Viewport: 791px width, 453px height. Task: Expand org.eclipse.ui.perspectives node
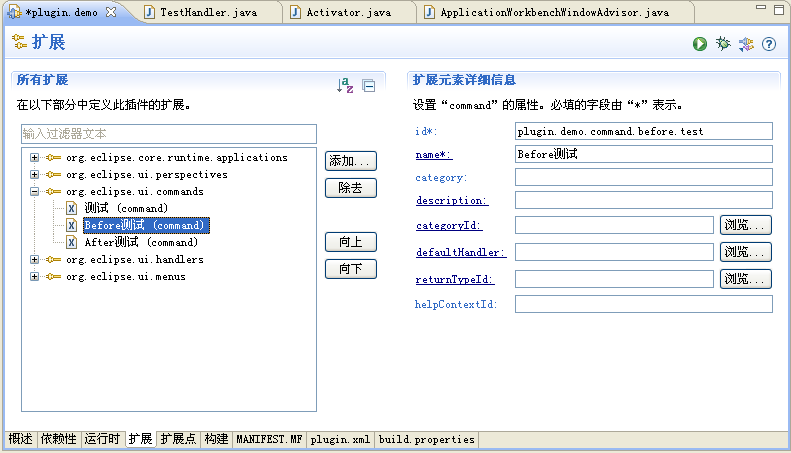point(34,175)
